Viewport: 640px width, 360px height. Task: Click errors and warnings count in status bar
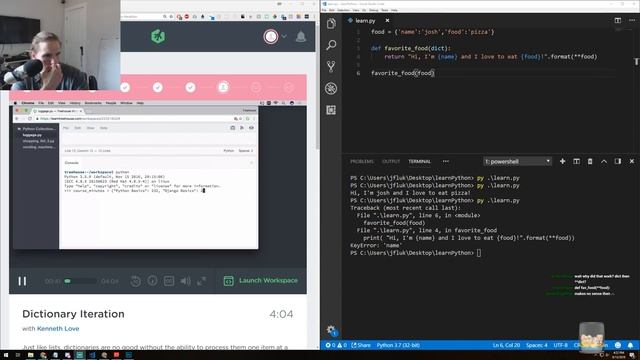336,345
